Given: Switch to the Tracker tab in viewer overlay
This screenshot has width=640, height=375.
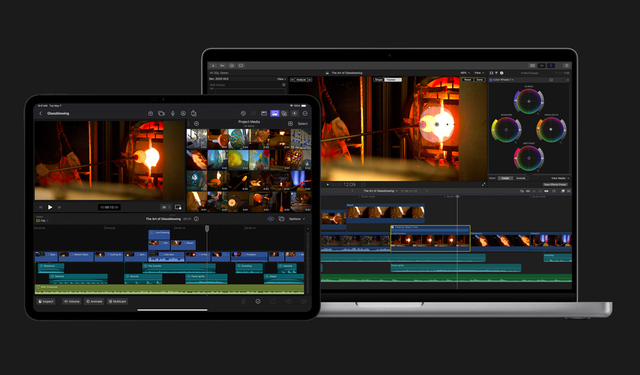Looking at the screenshot, I should coord(393,80).
